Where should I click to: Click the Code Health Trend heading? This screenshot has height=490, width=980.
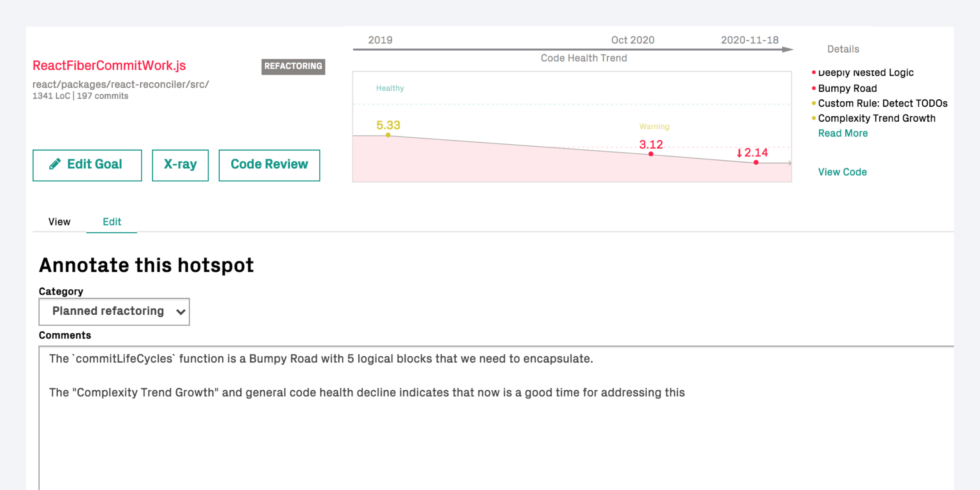[x=584, y=58]
